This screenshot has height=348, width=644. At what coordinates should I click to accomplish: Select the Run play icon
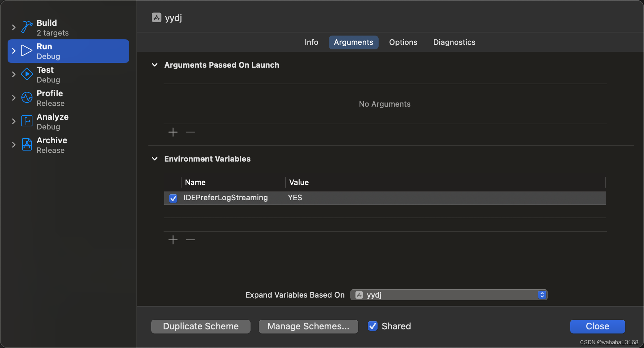pyautogui.click(x=27, y=50)
